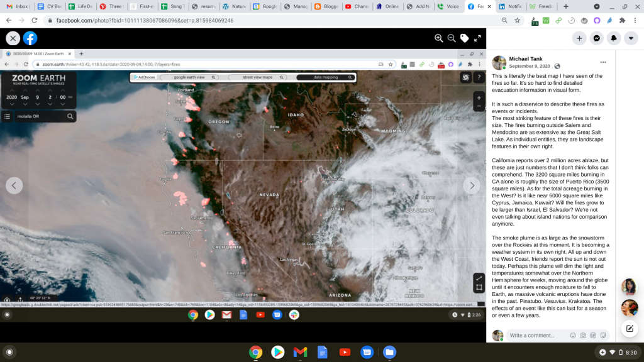Open post options three-dot menu

tap(603, 62)
